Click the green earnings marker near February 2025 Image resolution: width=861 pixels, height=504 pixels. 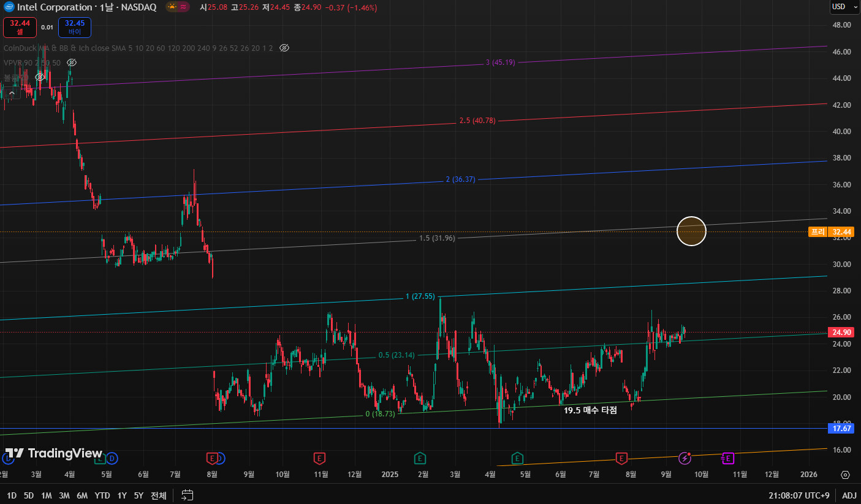(x=420, y=458)
